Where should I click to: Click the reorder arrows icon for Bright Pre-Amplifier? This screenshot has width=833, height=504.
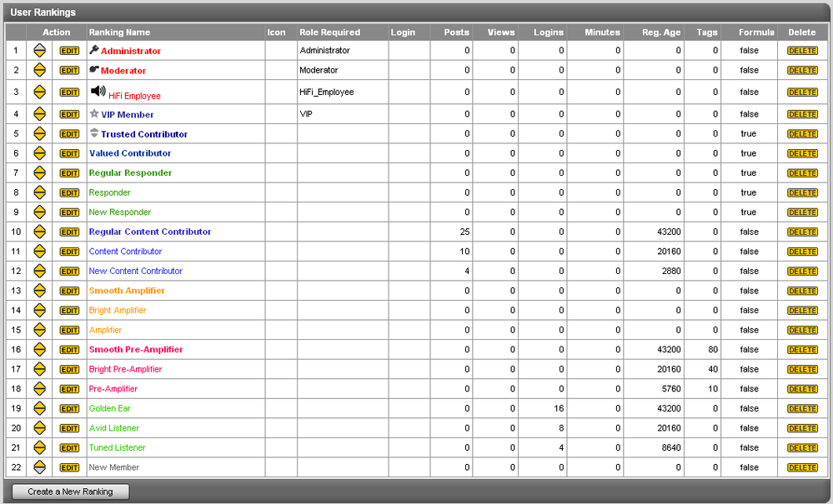pos(39,369)
